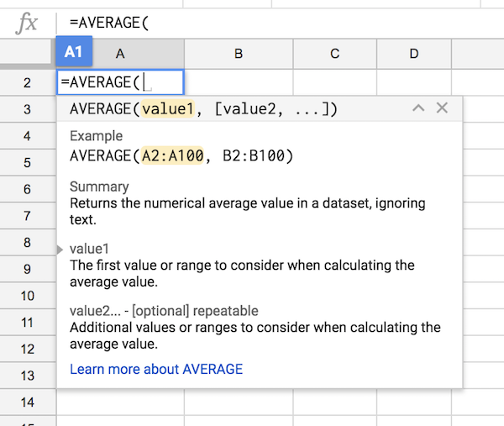
Task: Click 'value2... - [optional] repeatable' text
Action: pyautogui.click(x=164, y=311)
